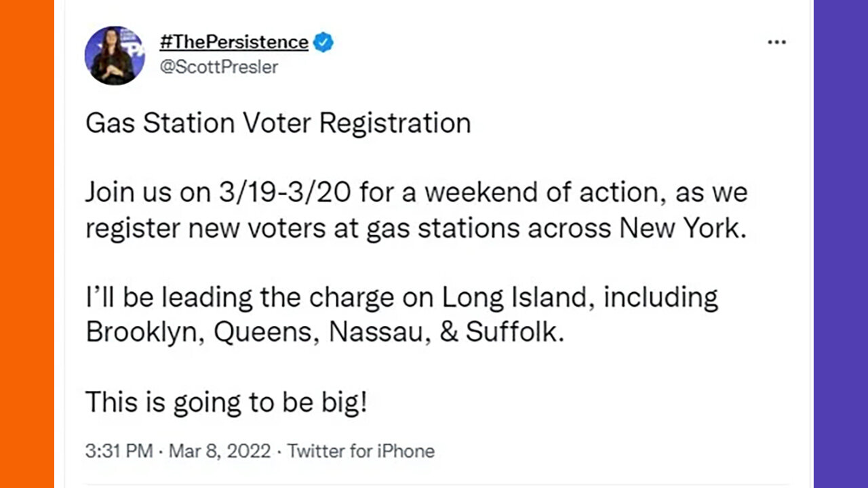The height and width of the screenshot is (488, 868).
Task: Click the 3:31 PM timestamp
Action: coord(119,451)
